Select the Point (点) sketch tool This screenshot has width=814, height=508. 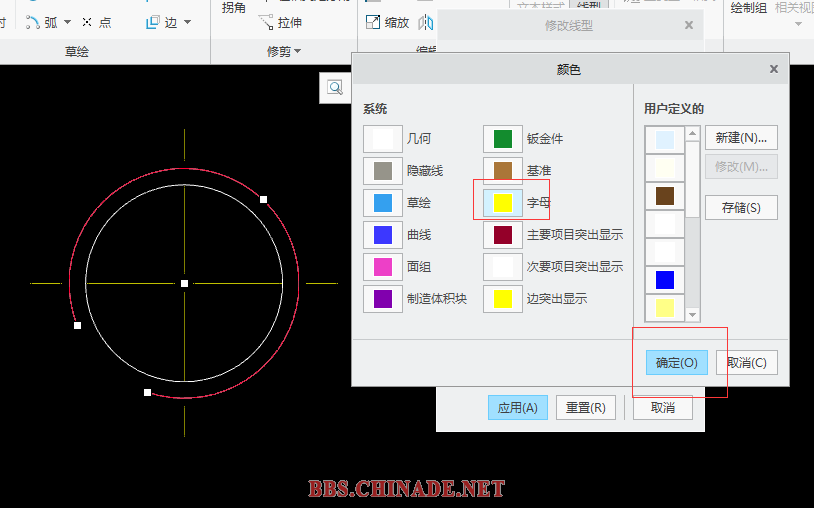pos(97,22)
